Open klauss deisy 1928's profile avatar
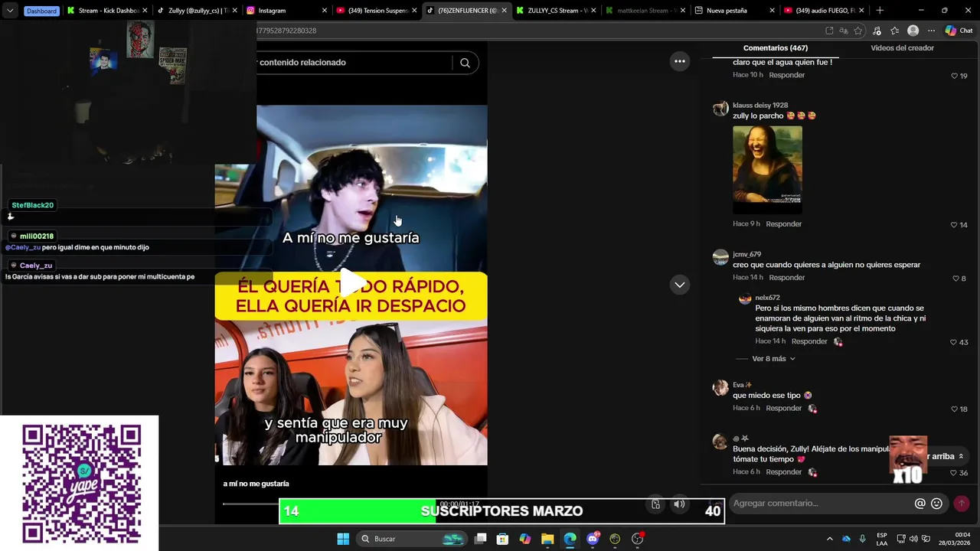This screenshot has width=980, height=551. [720, 108]
